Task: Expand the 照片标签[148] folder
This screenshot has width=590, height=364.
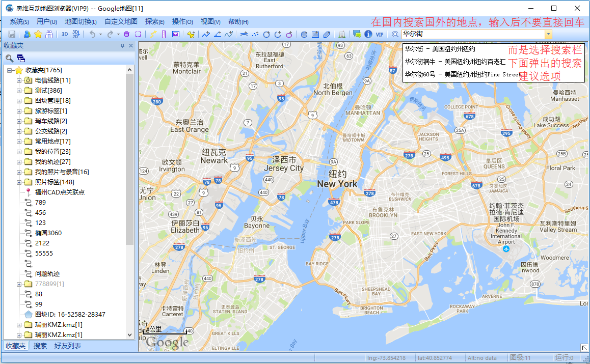Action: [x=19, y=182]
